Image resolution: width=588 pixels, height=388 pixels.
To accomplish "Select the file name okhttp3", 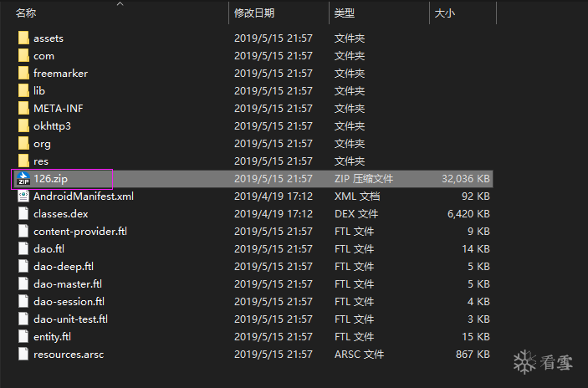I will [x=52, y=126].
